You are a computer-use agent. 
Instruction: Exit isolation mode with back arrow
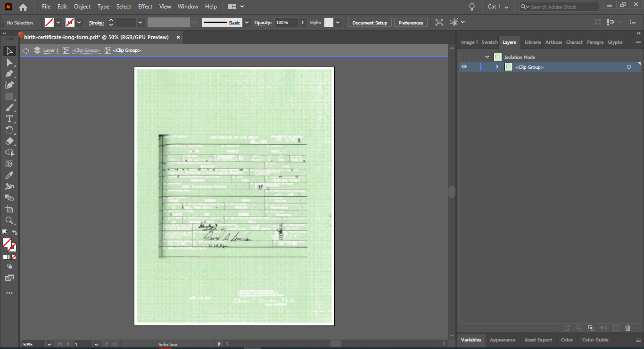pyautogui.click(x=26, y=50)
